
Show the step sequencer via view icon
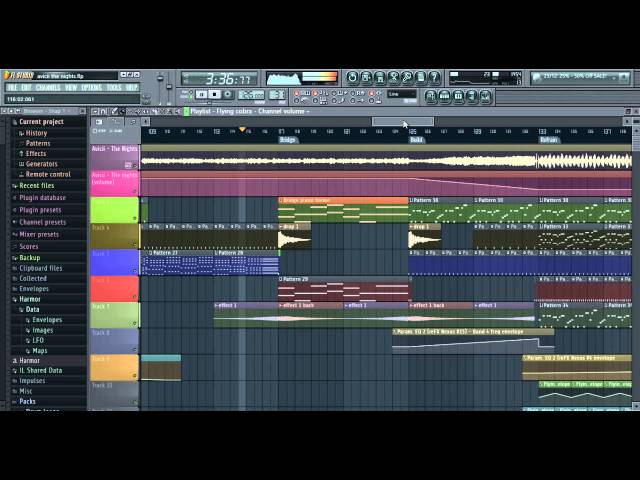coord(444,97)
